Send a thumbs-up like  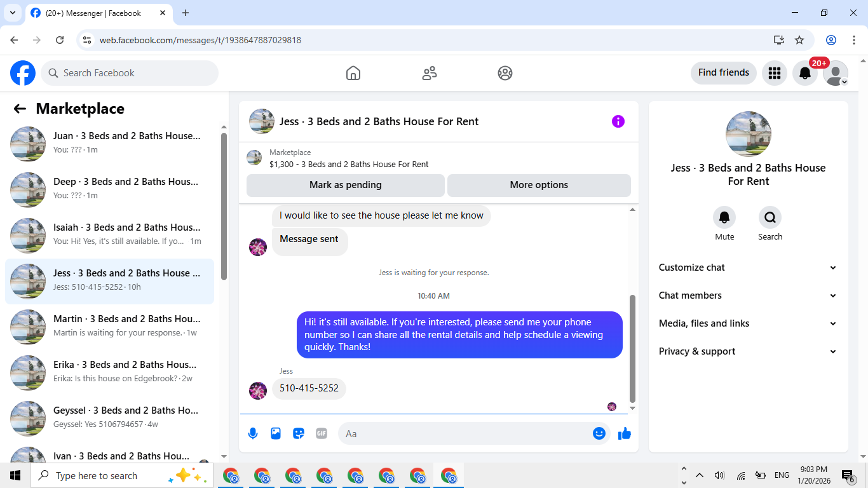pos(625,433)
